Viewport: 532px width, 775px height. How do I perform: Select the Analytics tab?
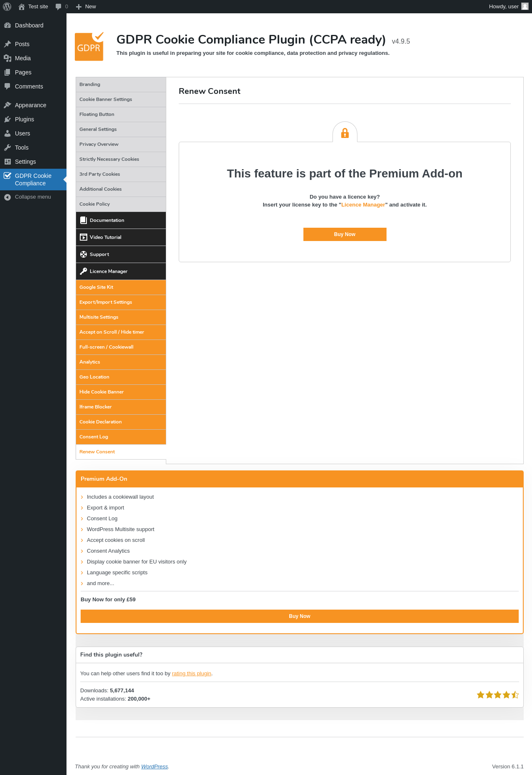coord(121,362)
